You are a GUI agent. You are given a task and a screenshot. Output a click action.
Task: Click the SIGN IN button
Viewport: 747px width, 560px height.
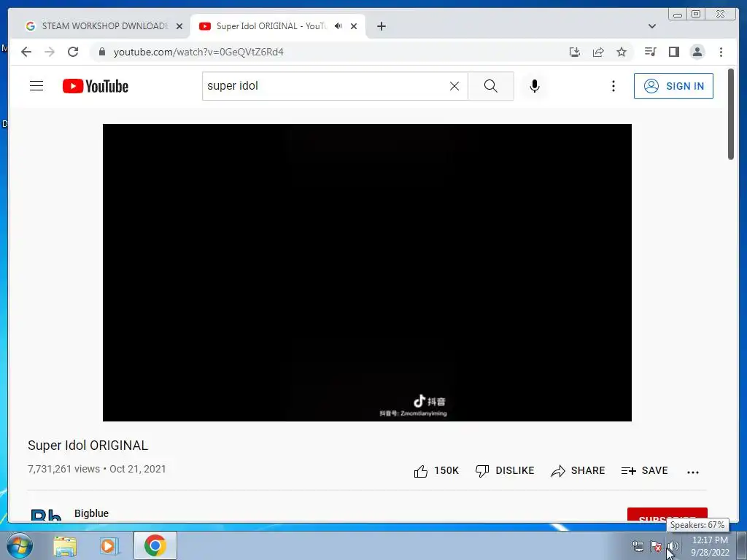click(x=673, y=86)
